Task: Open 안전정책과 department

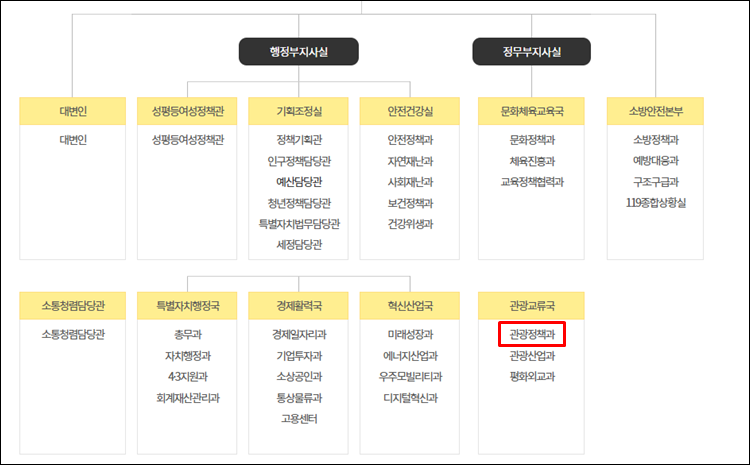Action: (x=410, y=140)
